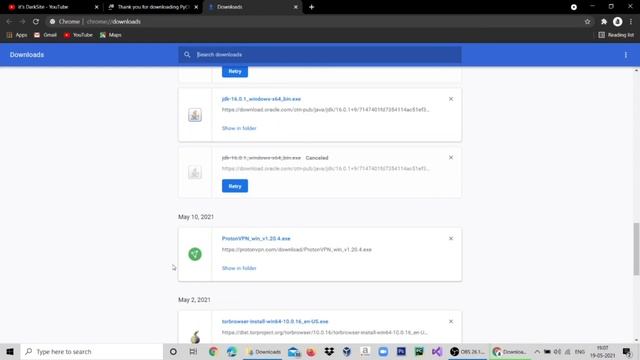Show hidden system tray icons
This screenshot has height=360, width=640.
click(x=537, y=351)
